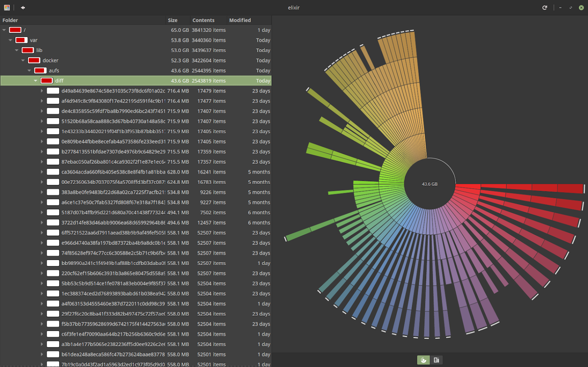Click the back arrow in the header
588x367 pixels.
pyautogui.click(x=23, y=7)
